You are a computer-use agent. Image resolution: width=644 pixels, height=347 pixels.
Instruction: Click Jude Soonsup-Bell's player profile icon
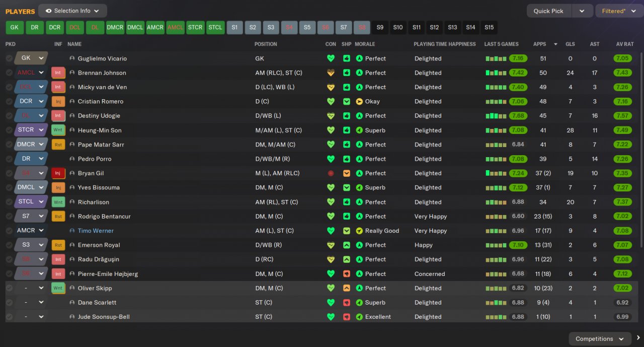click(72, 317)
